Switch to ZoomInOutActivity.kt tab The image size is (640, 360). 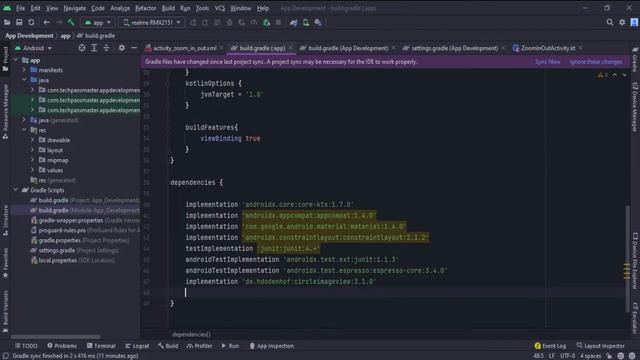[x=548, y=48]
